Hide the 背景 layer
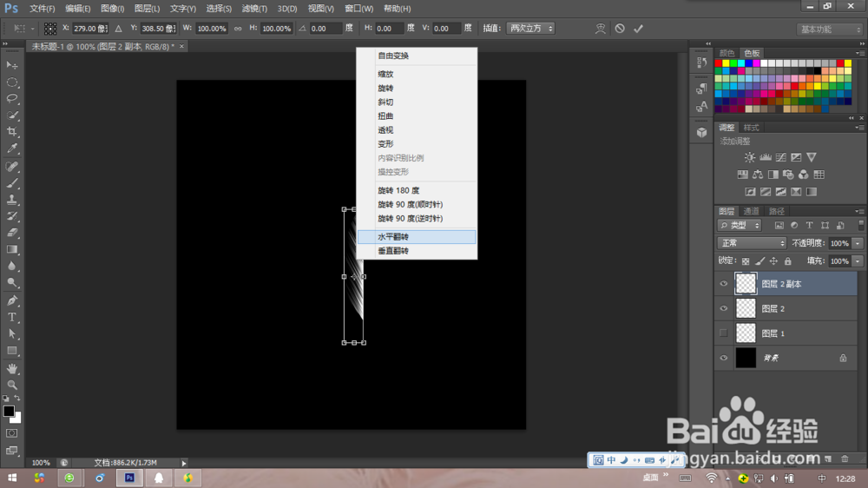868x488 pixels. pyautogui.click(x=724, y=358)
